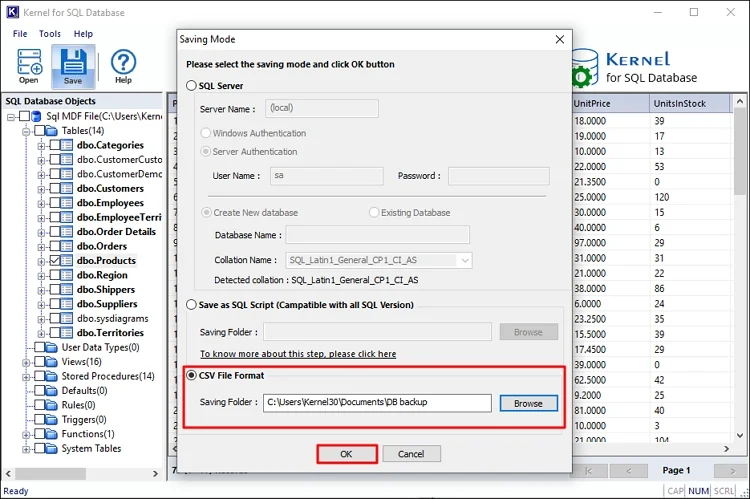Image resolution: width=750 pixels, height=499 pixels.
Task: Check the Tables(14) checkbox
Action: (x=39, y=131)
